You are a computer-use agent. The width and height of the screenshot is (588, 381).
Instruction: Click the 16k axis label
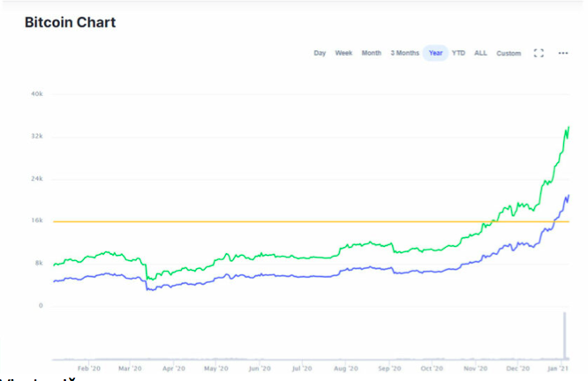pyautogui.click(x=37, y=220)
